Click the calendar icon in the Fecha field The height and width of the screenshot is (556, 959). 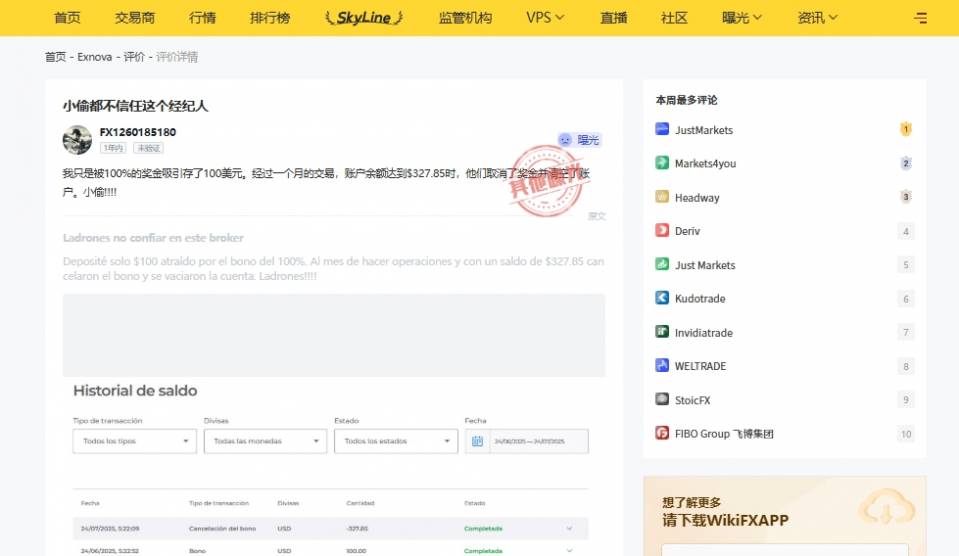pyautogui.click(x=477, y=441)
